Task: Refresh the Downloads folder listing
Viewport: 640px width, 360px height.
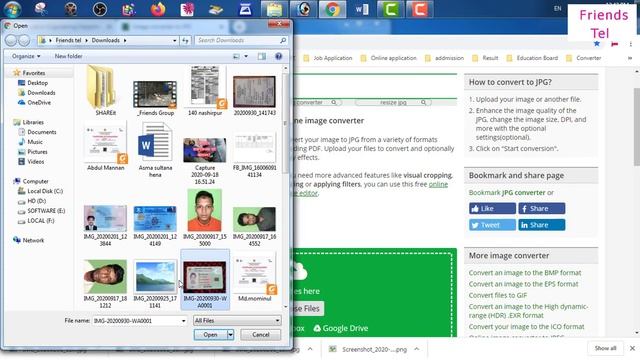Action: click(185, 40)
